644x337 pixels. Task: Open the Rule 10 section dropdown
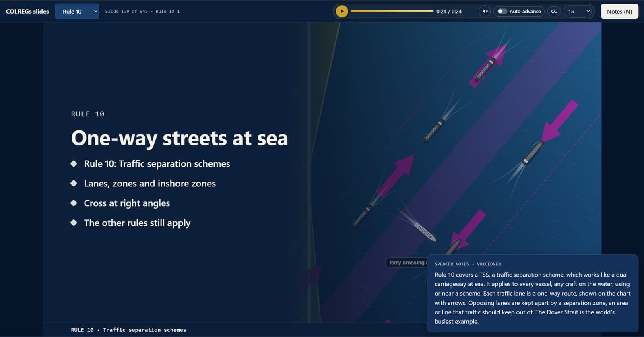[x=77, y=11]
